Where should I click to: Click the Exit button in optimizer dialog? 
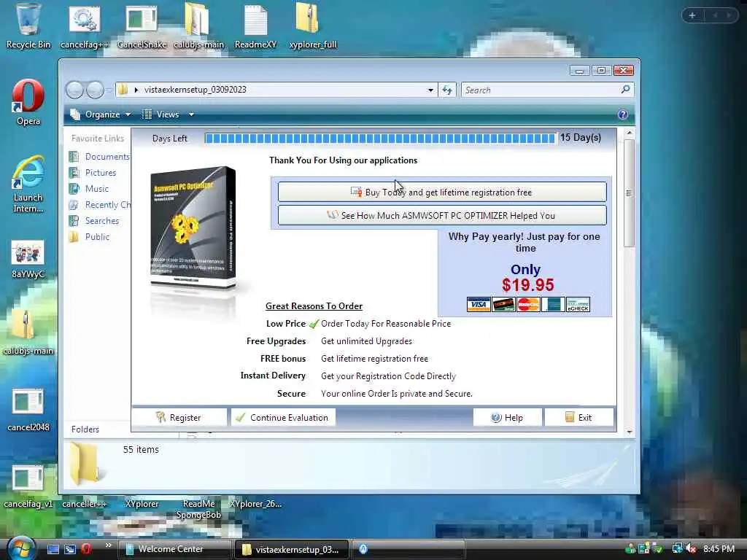578,417
